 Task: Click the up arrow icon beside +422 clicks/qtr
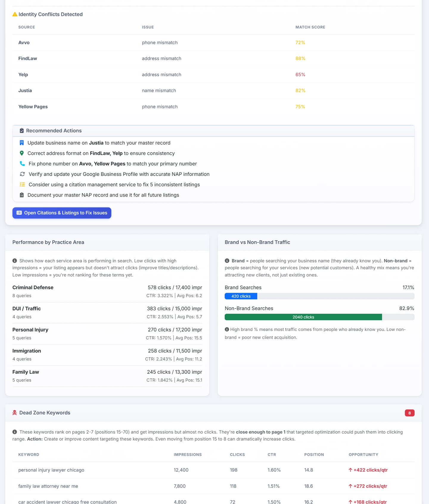pos(350,470)
